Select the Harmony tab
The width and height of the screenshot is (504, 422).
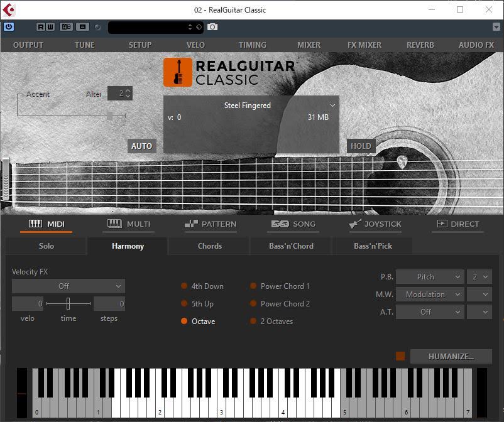[128, 246]
